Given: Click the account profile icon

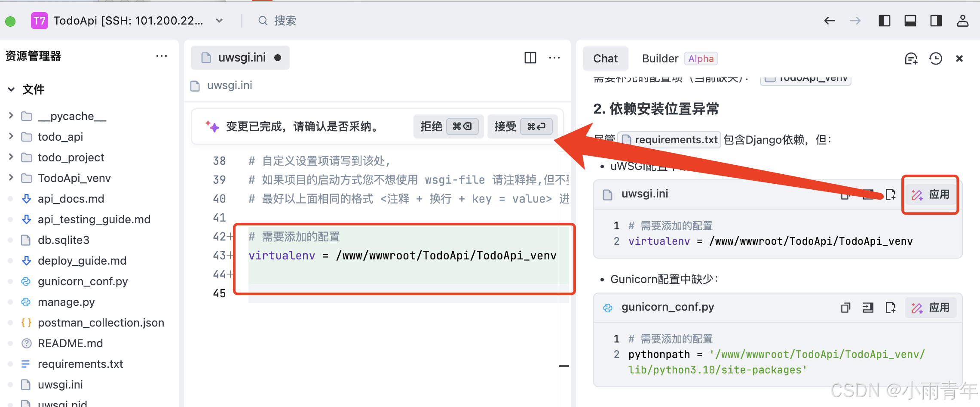Looking at the screenshot, I should coord(962,21).
